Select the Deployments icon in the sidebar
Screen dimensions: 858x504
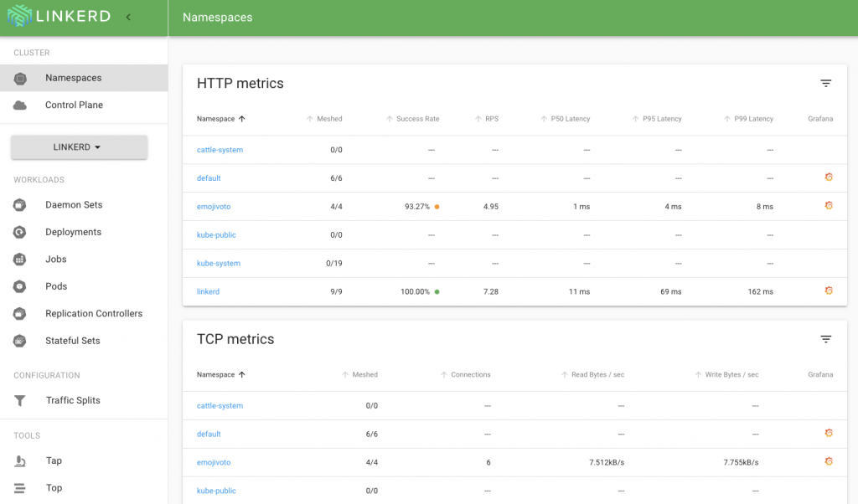20,232
